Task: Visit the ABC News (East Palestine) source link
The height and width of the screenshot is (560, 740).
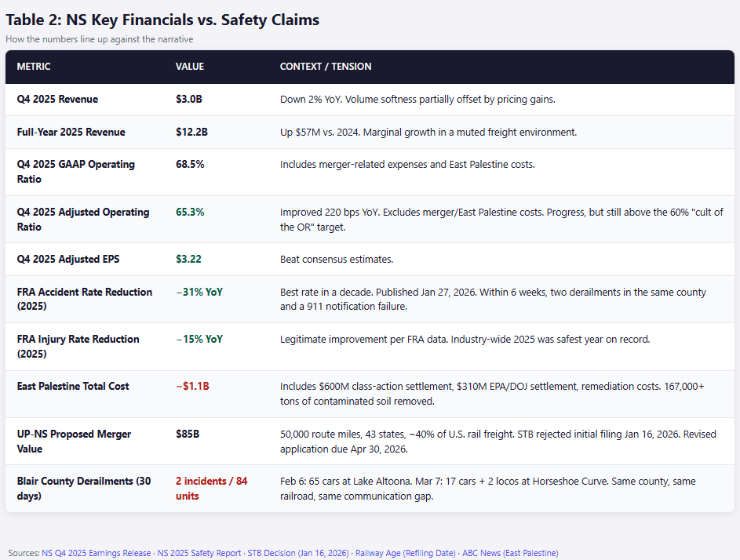Action: (x=510, y=553)
